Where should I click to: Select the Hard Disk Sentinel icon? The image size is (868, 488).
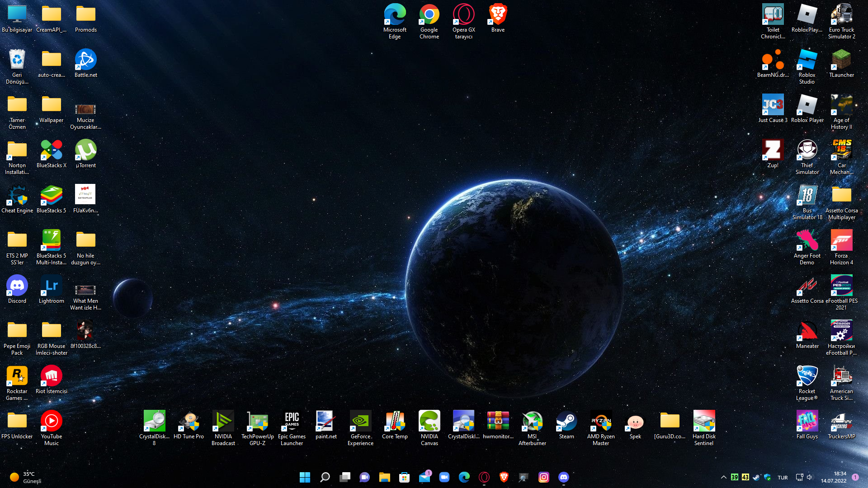coord(704,428)
